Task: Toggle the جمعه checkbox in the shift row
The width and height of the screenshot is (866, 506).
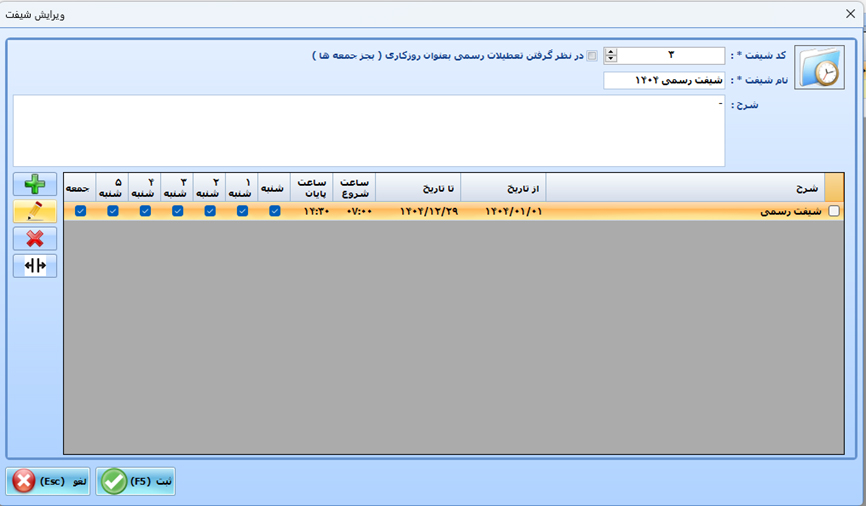Action: 80,211
